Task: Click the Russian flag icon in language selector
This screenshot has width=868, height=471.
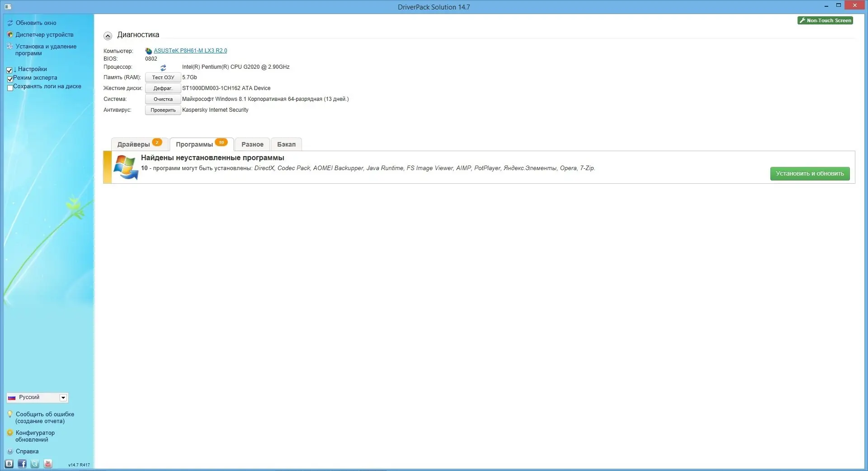Action: click(x=12, y=398)
